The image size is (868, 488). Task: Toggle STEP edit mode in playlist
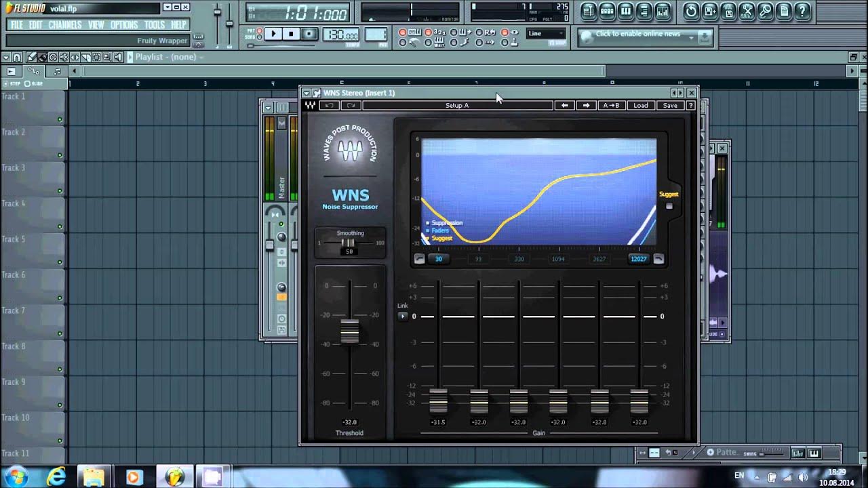(x=6, y=83)
